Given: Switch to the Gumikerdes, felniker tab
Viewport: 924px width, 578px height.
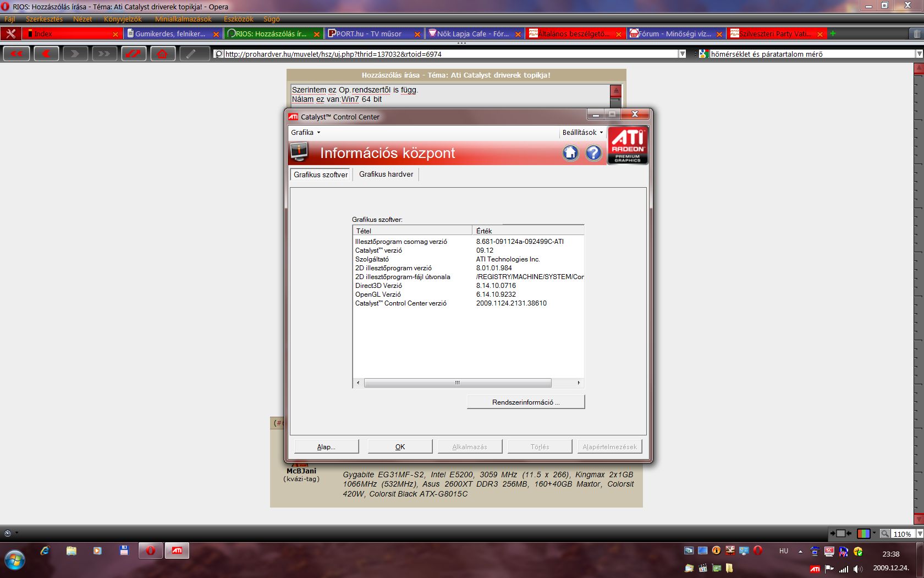Looking at the screenshot, I should point(173,34).
